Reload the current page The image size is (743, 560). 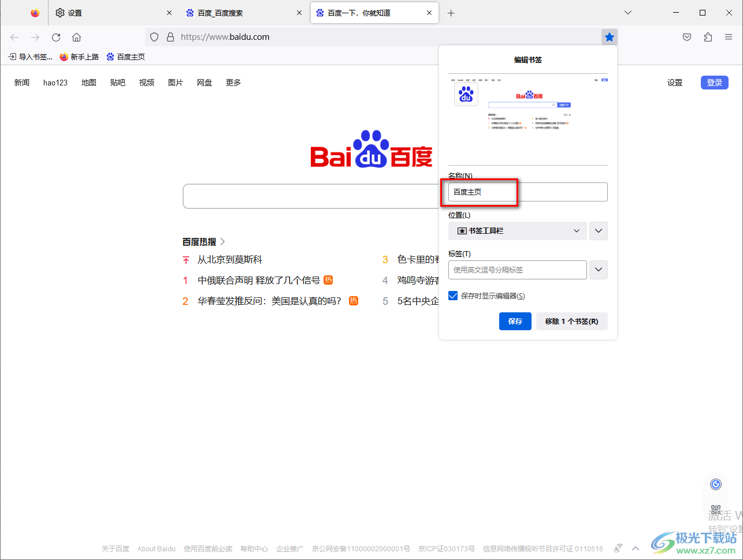pyautogui.click(x=56, y=37)
